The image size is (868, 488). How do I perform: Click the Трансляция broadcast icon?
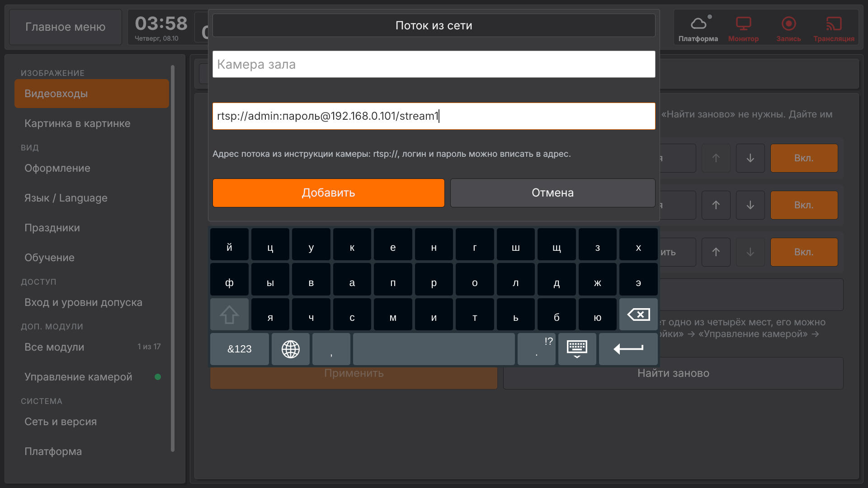click(x=834, y=28)
